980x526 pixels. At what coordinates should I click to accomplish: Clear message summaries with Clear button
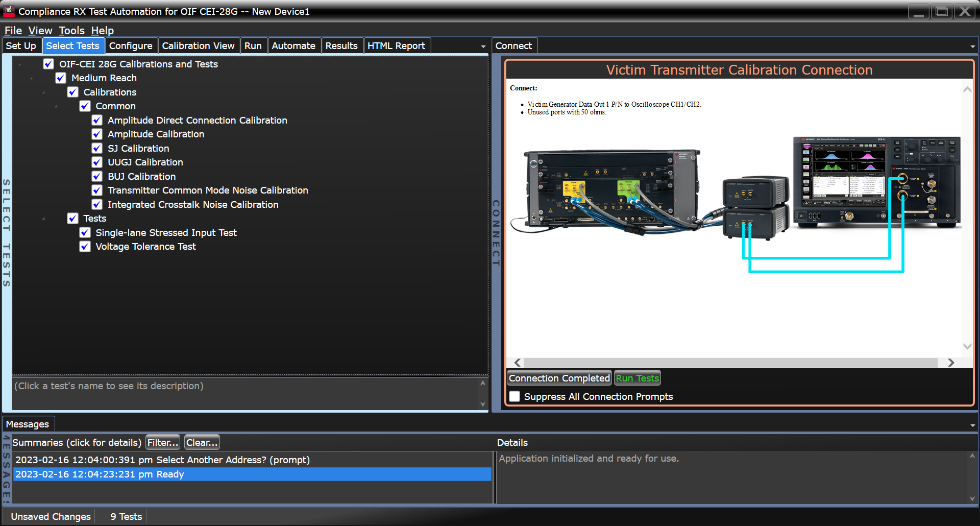201,442
